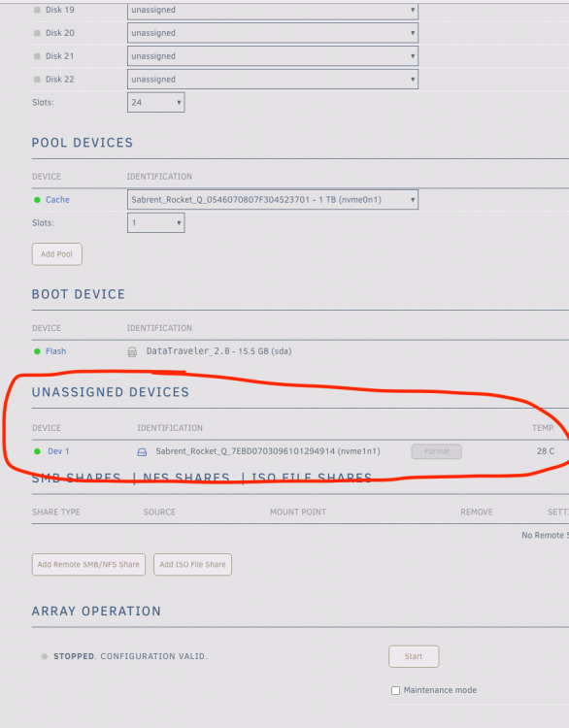The width and height of the screenshot is (569, 728).
Task: Open the Disk 21 assignment dropdown
Action: click(x=273, y=56)
